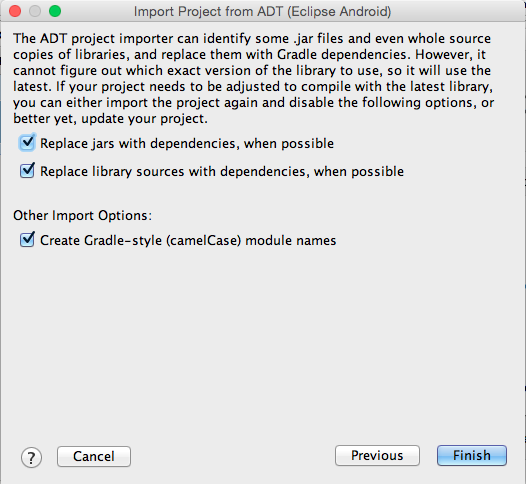Screen dimensions: 526x484
Task: Click the 'better yet, update your project.' text line
Action: pos(110,119)
